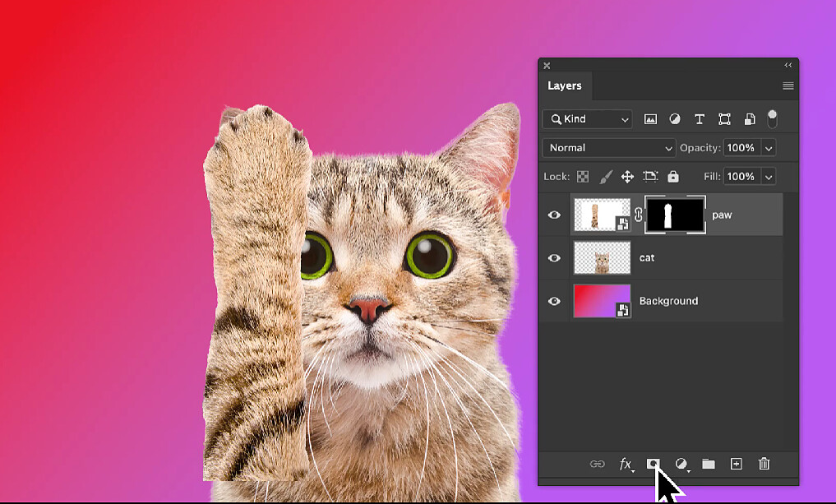Expand the Opacity value dropdown
The image size is (836, 504).
[x=769, y=148]
